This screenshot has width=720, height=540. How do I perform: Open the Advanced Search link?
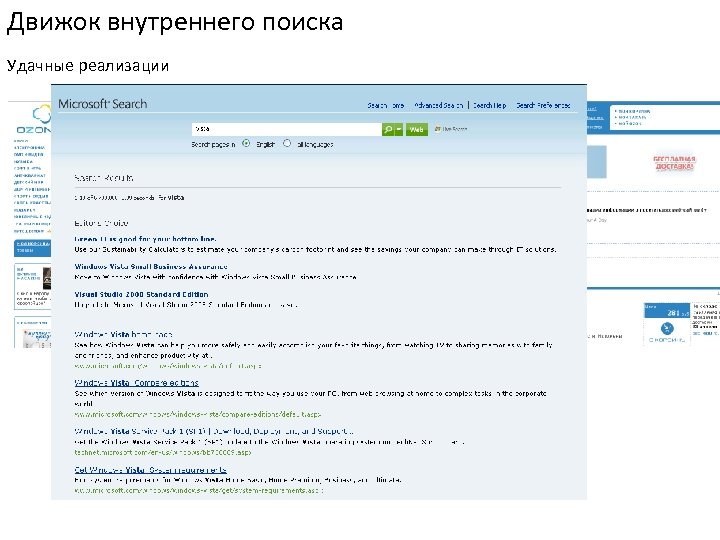[x=438, y=105]
